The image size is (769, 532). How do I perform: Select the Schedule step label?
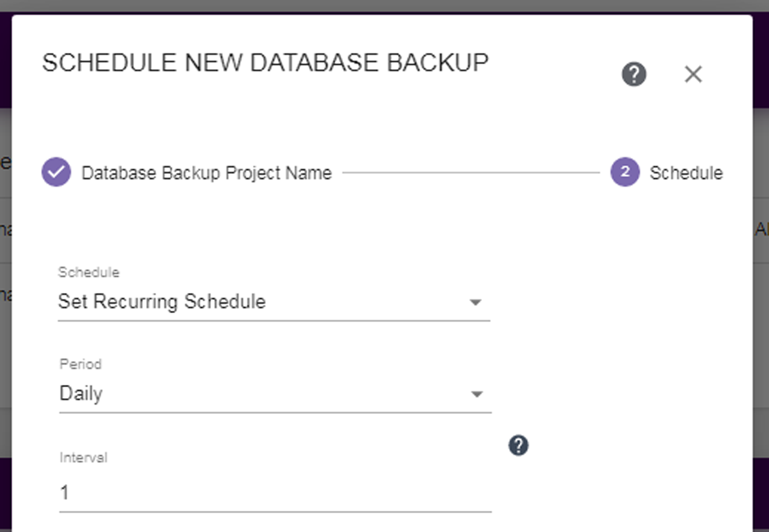[686, 173]
